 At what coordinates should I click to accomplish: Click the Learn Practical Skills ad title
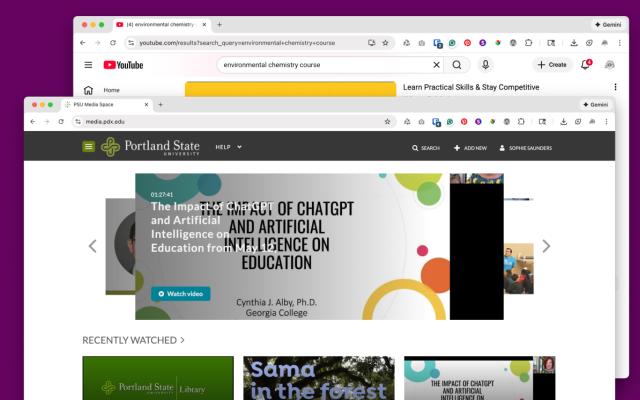tap(471, 87)
